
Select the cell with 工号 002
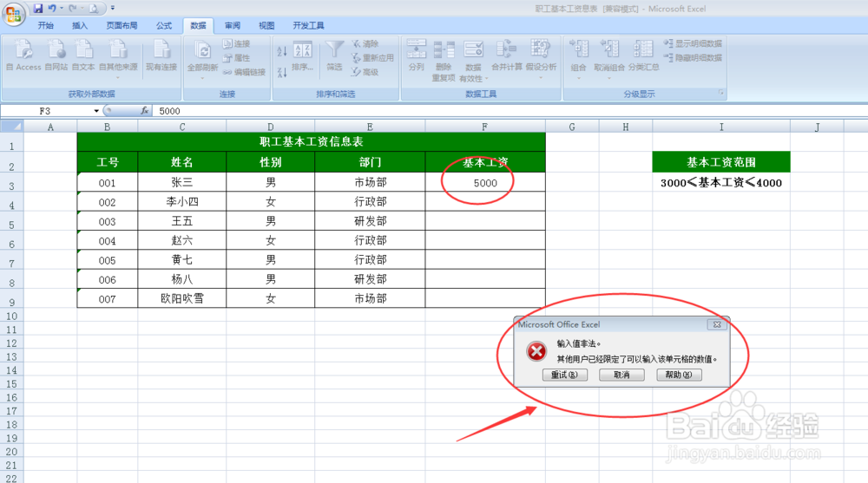click(x=108, y=202)
